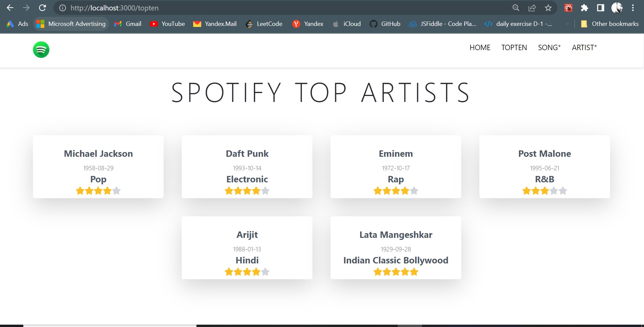Select HOME in the navigation bar
The image size is (644, 327).
click(480, 47)
